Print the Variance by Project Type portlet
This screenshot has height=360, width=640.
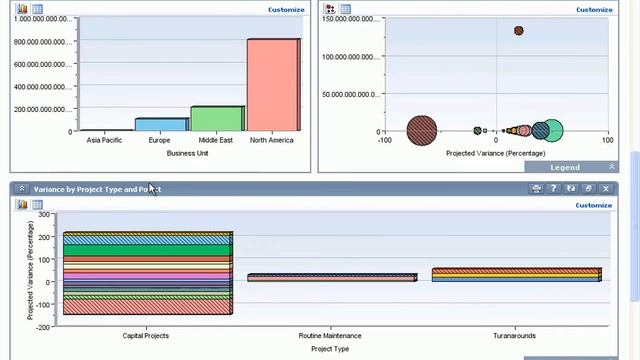[x=536, y=189]
